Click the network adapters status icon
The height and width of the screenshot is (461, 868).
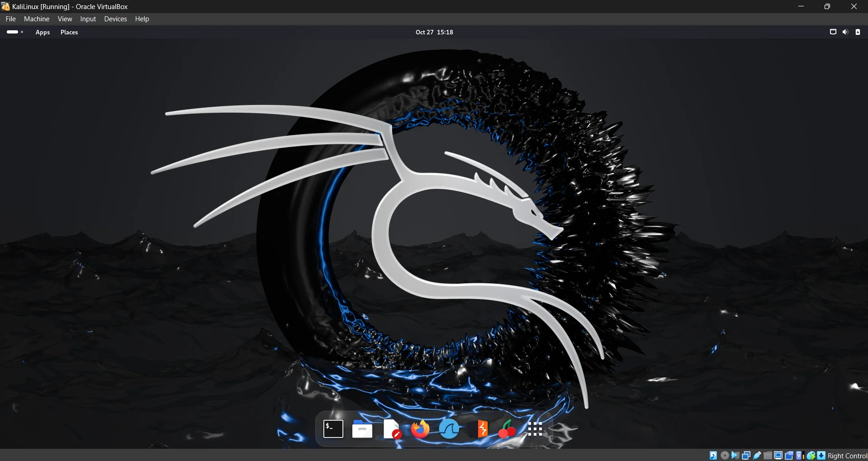(746, 456)
